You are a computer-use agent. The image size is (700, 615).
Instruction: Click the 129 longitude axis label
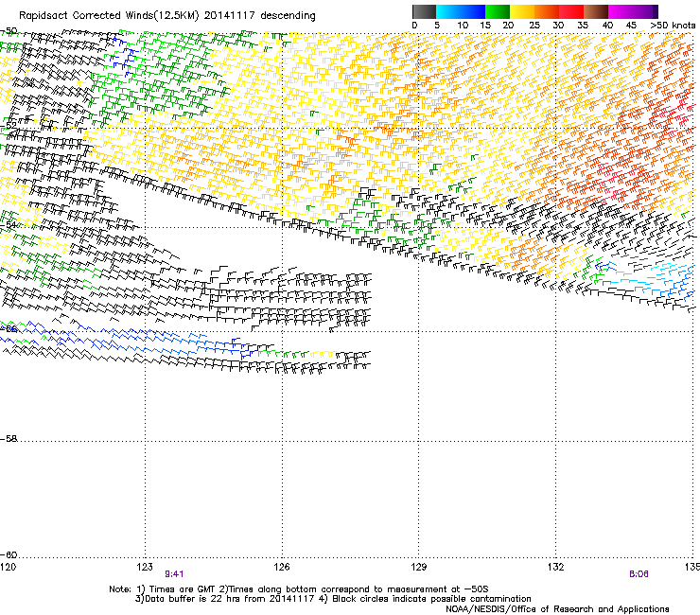(x=419, y=567)
